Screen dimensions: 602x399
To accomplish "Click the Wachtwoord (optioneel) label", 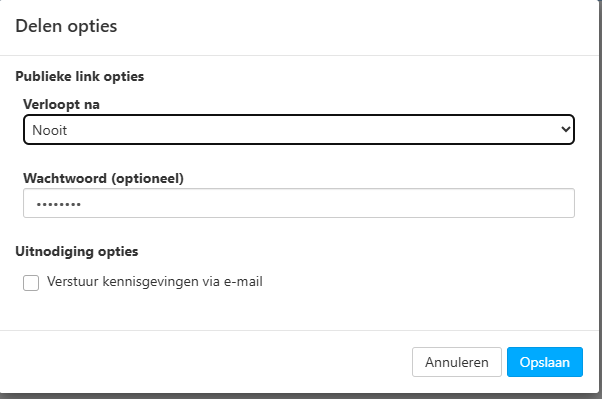I will click(x=103, y=178).
